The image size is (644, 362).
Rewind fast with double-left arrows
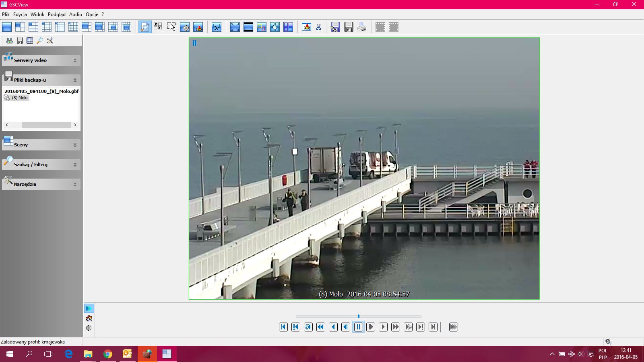tap(321, 327)
